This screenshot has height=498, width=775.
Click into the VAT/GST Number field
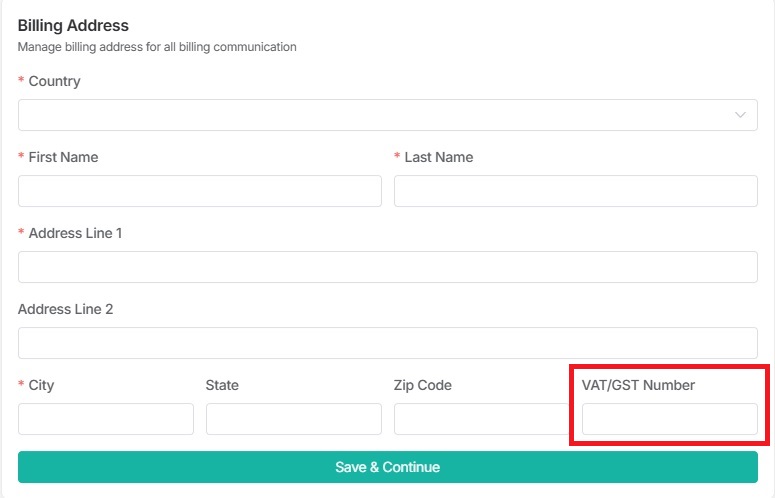click(669, 419)
